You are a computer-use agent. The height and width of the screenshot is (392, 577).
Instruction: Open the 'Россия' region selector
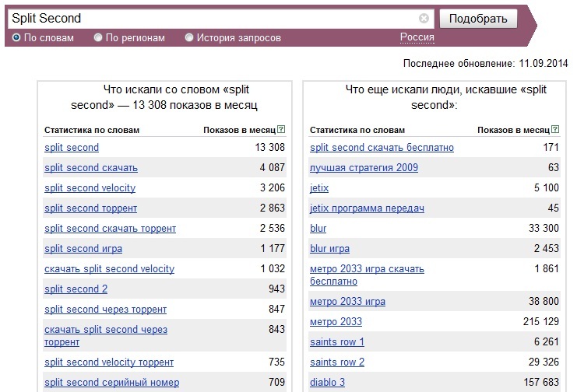[x=417, y=37]
